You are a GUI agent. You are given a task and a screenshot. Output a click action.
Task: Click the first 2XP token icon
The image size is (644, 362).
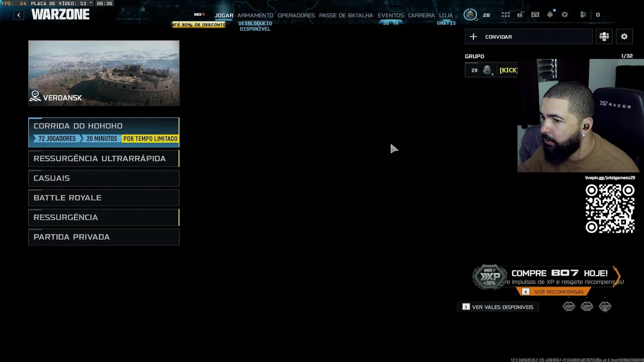point(569,306)
